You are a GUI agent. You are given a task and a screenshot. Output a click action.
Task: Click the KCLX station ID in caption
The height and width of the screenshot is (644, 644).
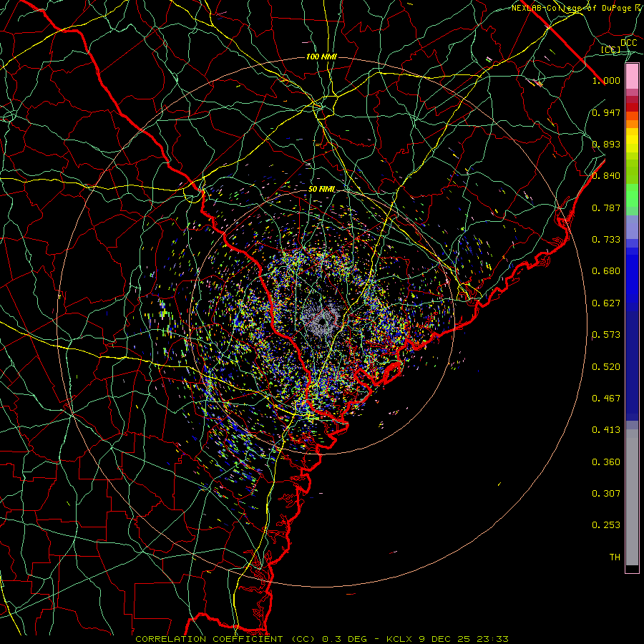(401, 639)
